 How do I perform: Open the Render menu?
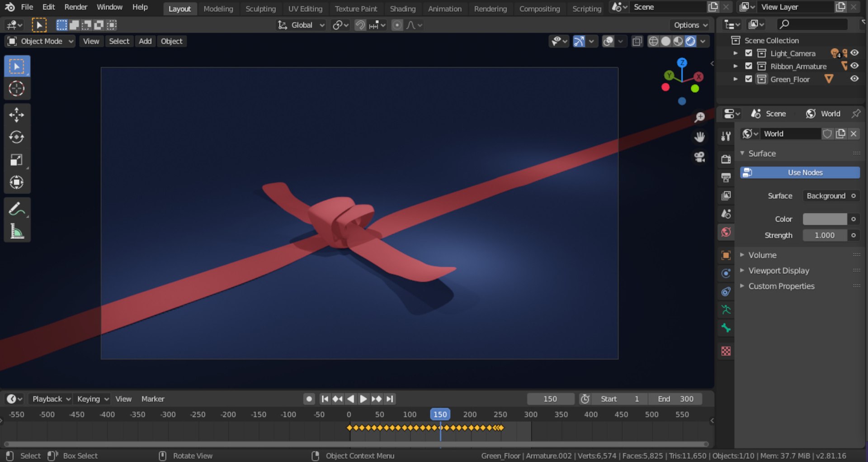pos(75,7)
